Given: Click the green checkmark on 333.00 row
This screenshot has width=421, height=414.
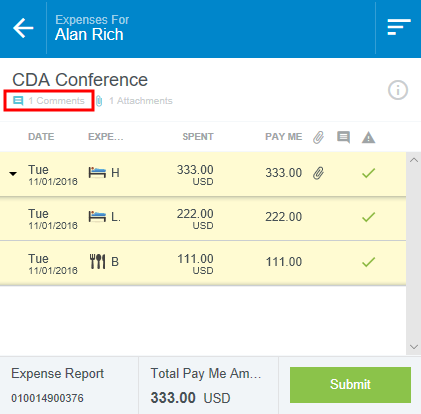Looking at the screenshot, I should [368, 173].
